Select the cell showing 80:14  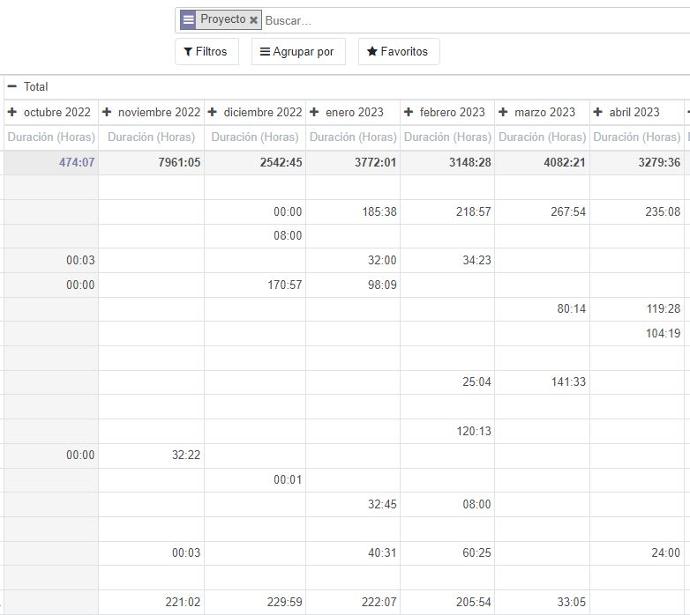[542, 309]
